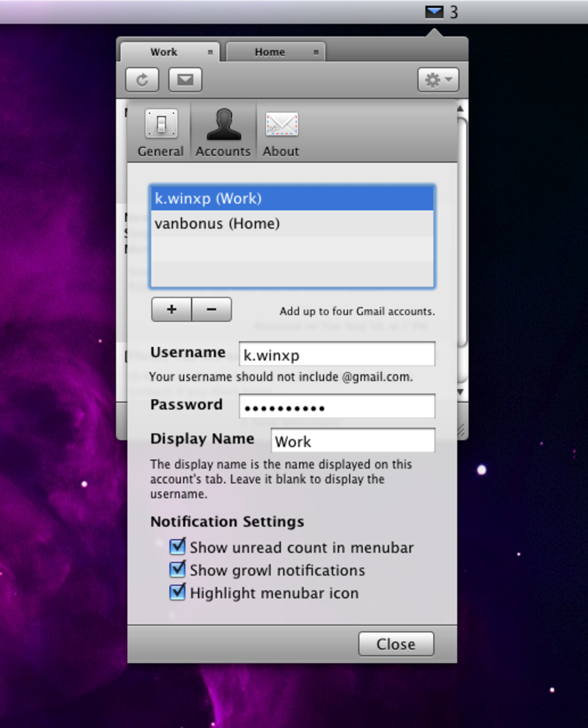Click the mail icon in the menubar

click(x=434, y=11)
